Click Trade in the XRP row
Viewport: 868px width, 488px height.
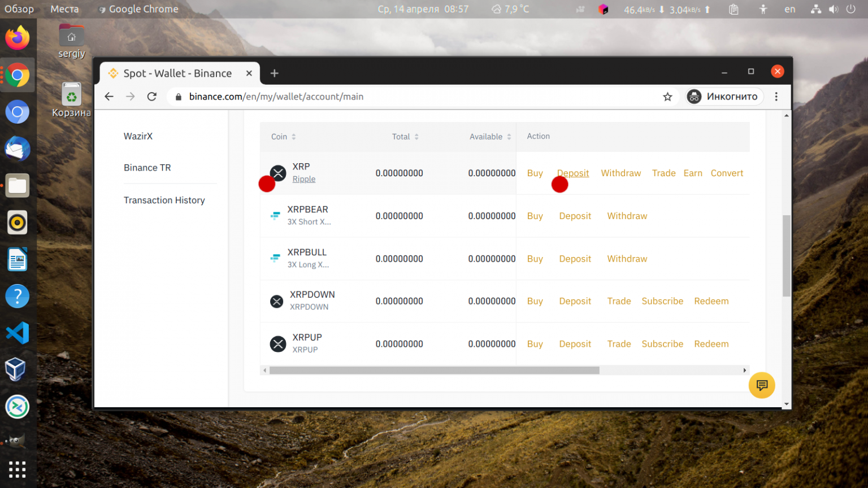[664, 173]
